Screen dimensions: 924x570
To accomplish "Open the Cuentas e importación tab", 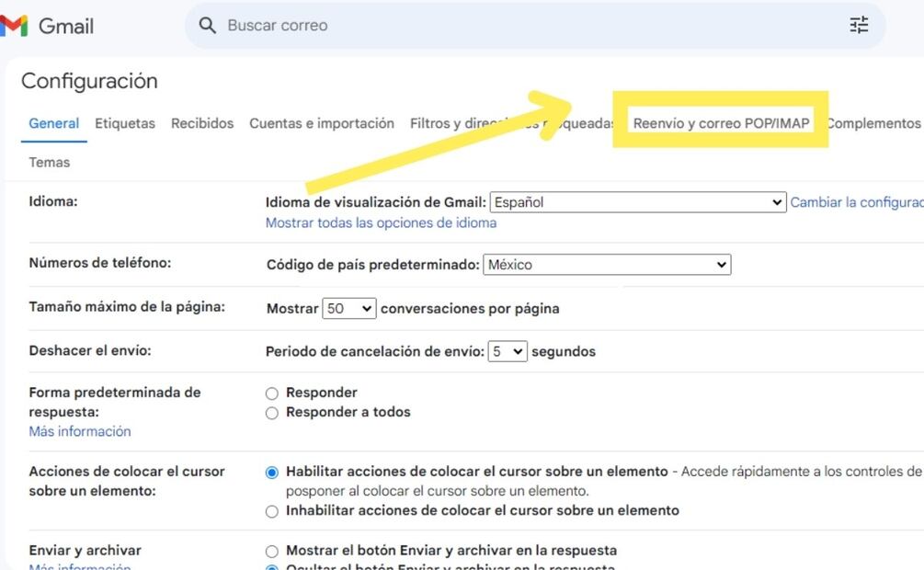I will 322,123.
